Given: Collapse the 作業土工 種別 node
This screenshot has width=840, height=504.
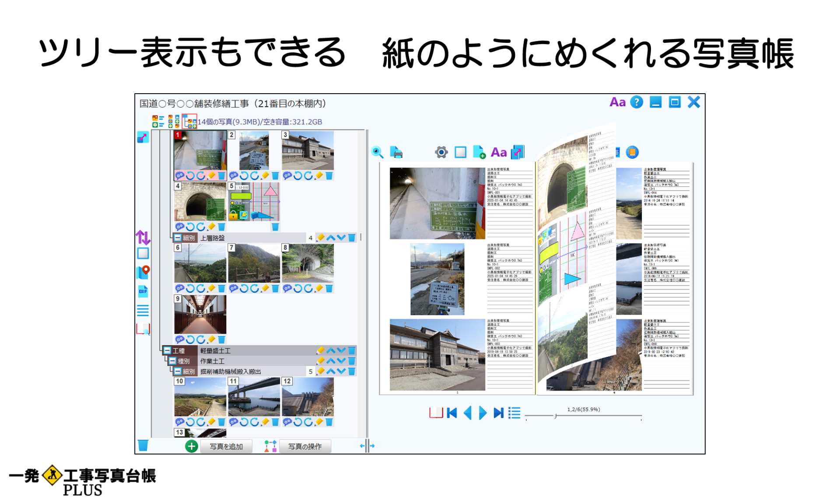Looking at the screenshot, I should click(x=171, y=361).
